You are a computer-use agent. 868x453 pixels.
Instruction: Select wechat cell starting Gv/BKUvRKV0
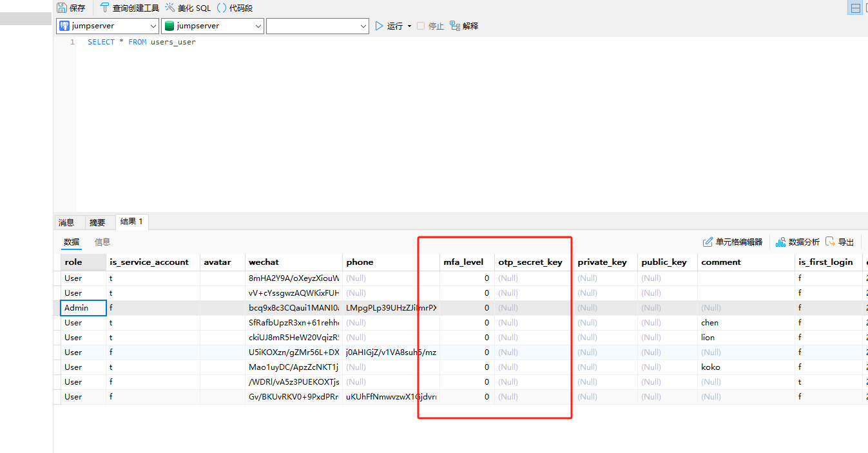(x=293, y=397)
